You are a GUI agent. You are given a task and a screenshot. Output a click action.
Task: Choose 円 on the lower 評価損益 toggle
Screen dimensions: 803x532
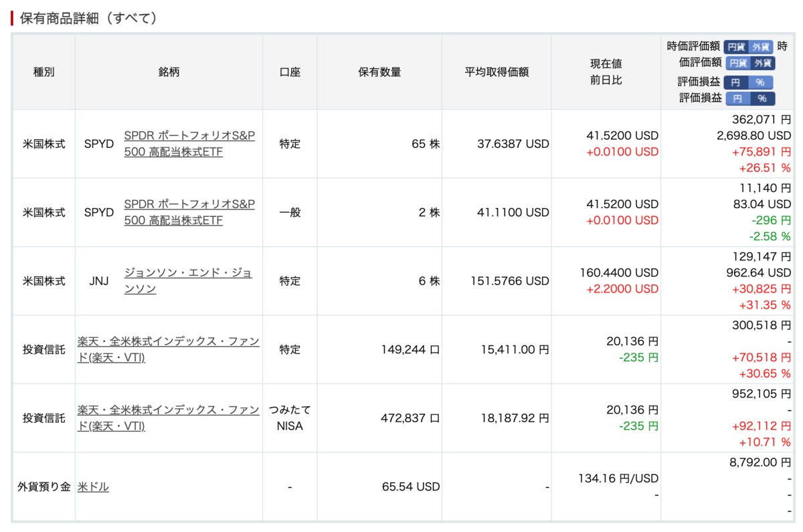tap(738, 98)
